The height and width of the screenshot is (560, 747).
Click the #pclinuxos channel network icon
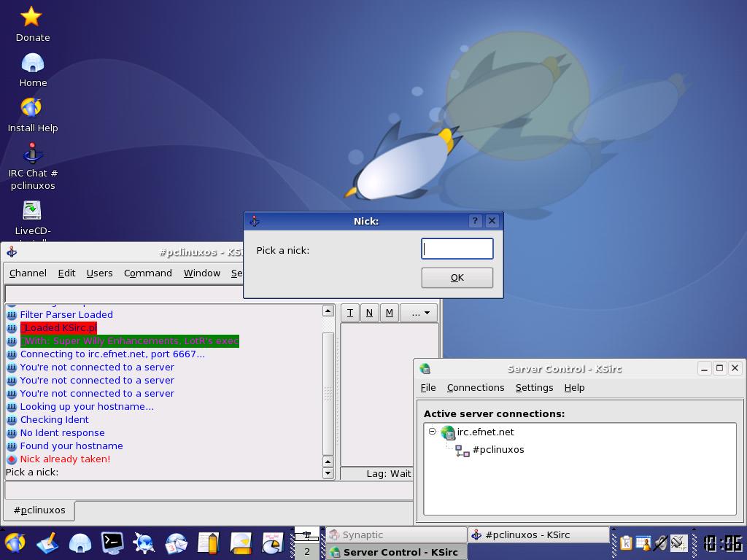[462, 451]
